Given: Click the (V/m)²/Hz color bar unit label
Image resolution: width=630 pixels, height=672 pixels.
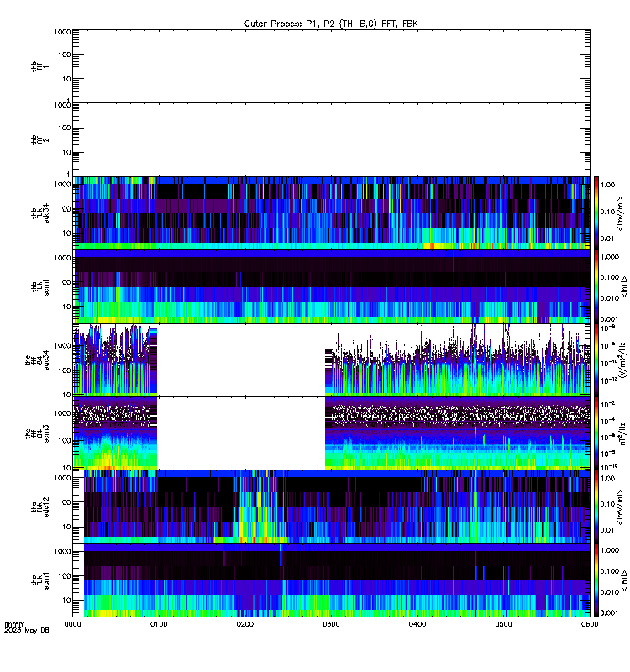Looking at the screenshot, I should 622,360.
